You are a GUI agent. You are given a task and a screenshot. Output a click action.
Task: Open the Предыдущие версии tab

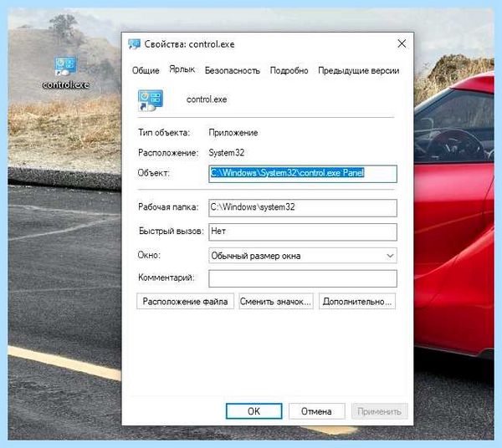tap(359, 70)
